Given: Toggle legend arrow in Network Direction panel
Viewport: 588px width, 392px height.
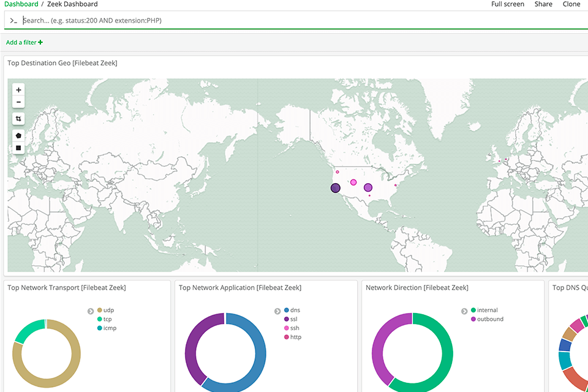Looking at the screenshot, I should (x=464, y=311).
